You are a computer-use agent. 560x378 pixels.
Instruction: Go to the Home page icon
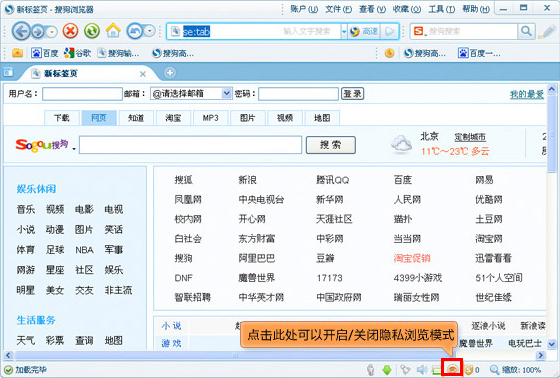(x=113, y=31)
